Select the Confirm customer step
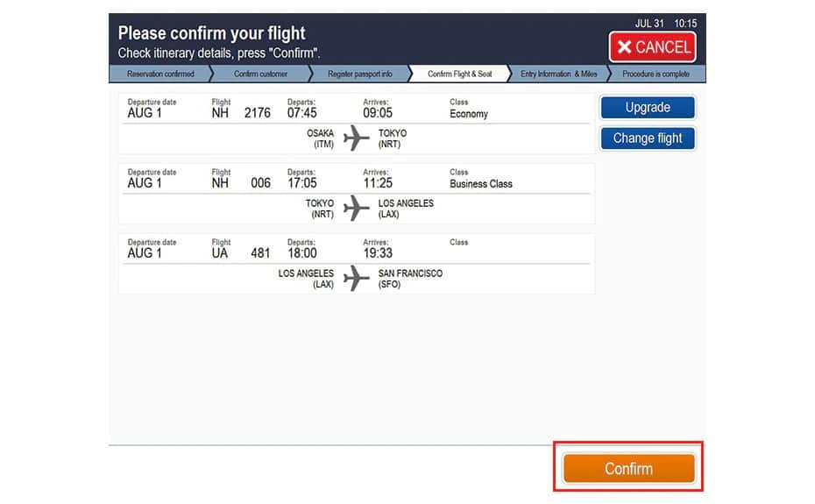Image resolution: width=815 pixels, height=504 pixels. click(x=260, y=75)
